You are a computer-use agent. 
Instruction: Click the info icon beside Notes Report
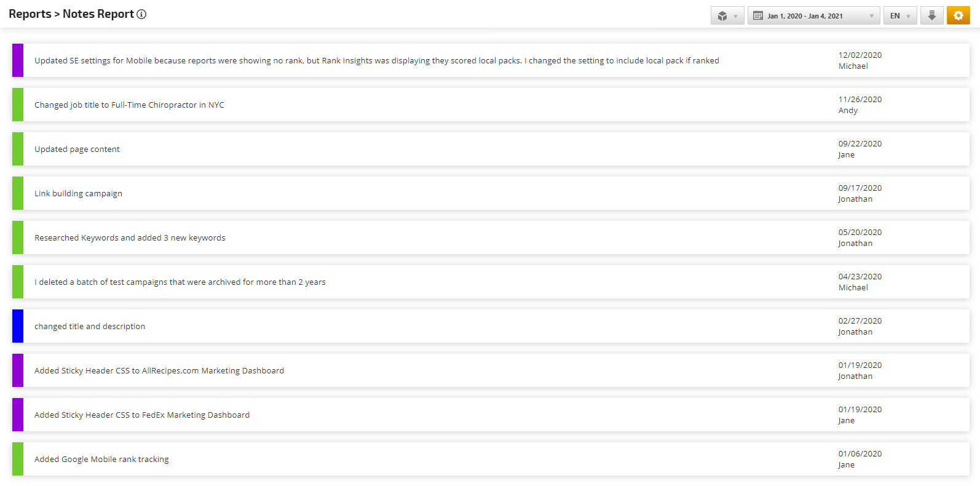click(141, 14)
